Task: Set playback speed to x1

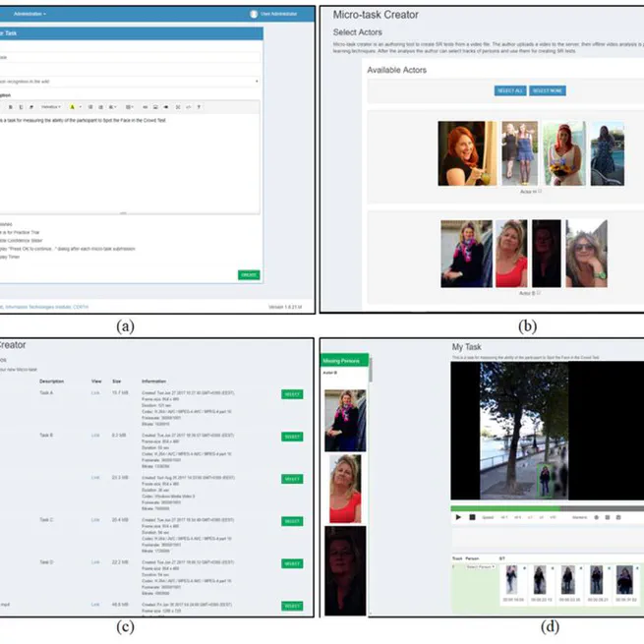Action: click(530, 517)
